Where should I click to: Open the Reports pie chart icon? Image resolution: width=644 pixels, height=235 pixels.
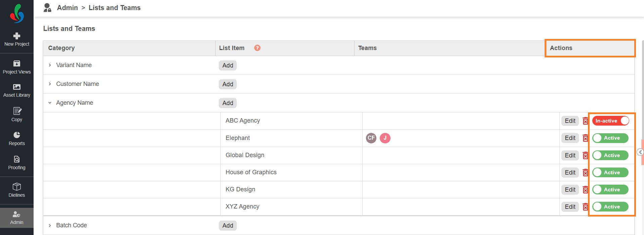click(17, 135)
